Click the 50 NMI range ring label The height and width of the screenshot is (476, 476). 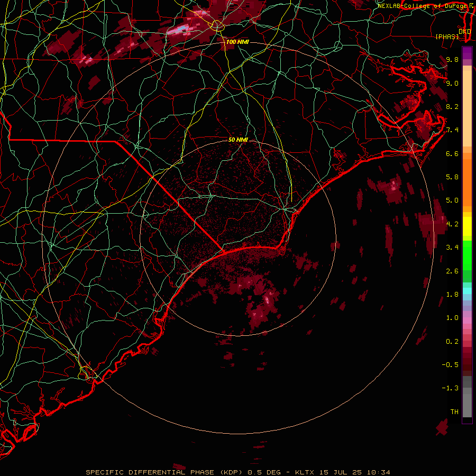pos(238,140)
